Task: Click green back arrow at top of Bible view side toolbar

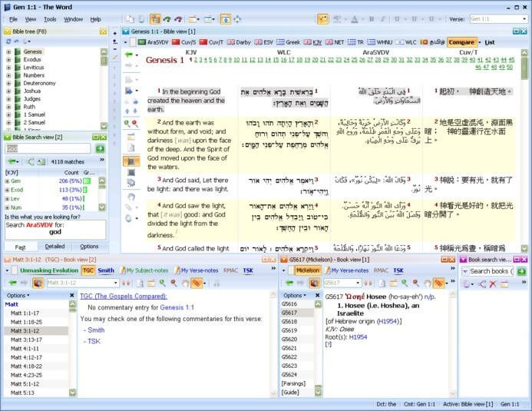Action: pyautogui.click(x=129, y=55)
